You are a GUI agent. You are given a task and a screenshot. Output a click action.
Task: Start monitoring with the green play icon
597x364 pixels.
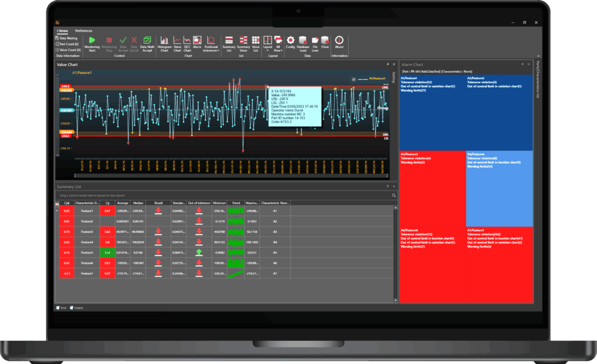coord(92,40)
